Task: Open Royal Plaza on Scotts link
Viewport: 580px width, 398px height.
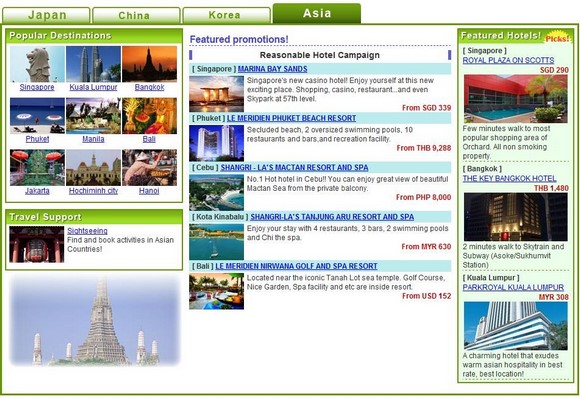Action: click(x=508, y=60)
